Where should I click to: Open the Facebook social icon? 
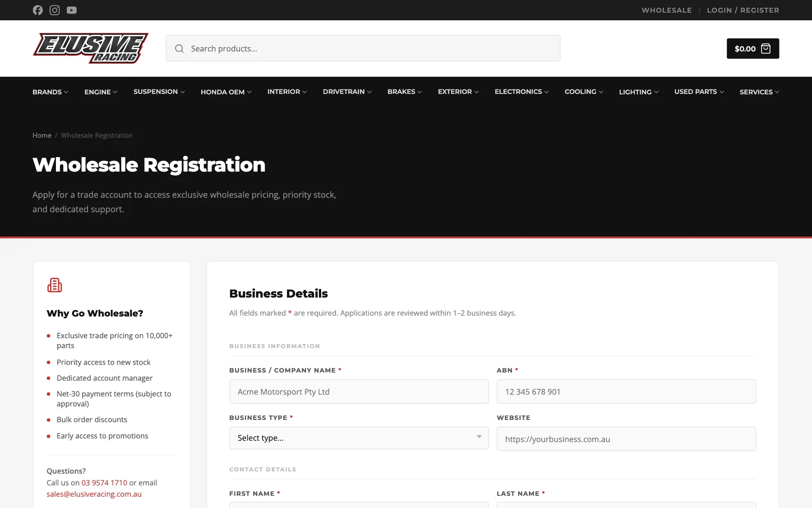pos(38,10)
